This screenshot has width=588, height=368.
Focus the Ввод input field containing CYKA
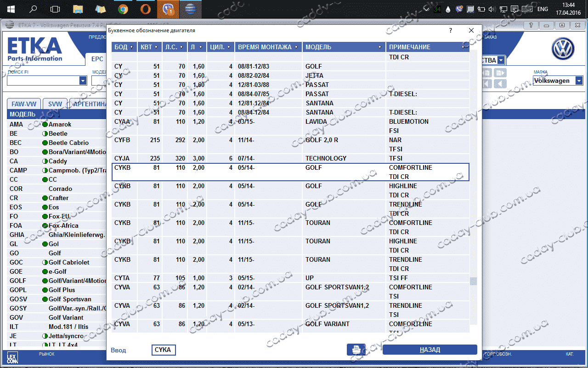(x=164, y=350)
